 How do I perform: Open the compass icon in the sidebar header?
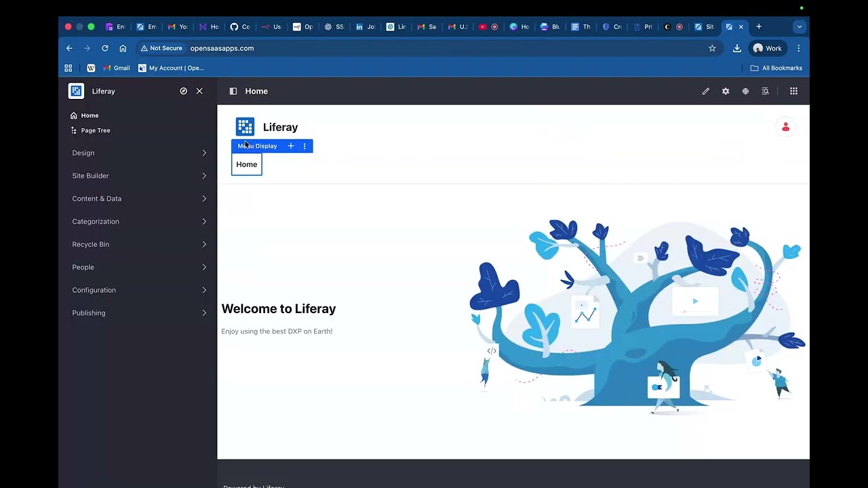183,91
